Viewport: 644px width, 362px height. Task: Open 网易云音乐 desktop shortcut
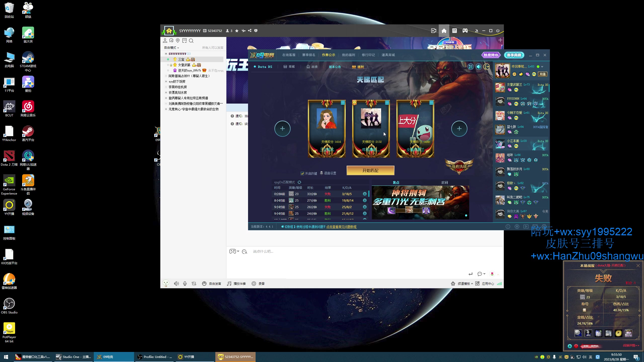pyautogui.click(x=28, y=109)
